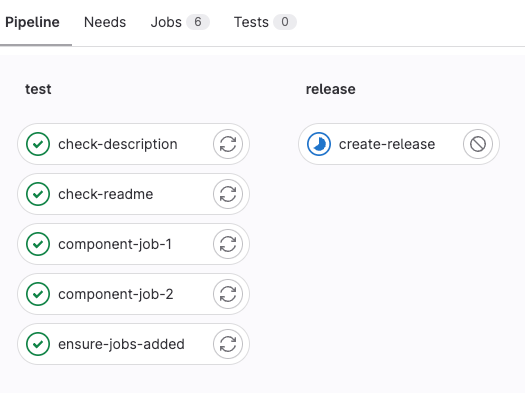Viewport: 525px width, 393px height.
Task: Select the Pipeline tab
Action: click(32, 22)
